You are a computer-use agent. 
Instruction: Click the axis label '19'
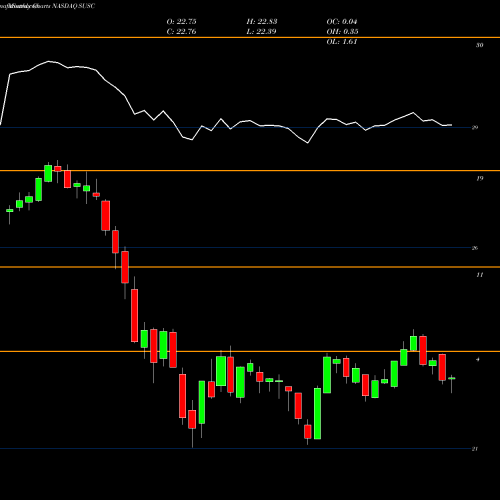(x=479, y=178)
